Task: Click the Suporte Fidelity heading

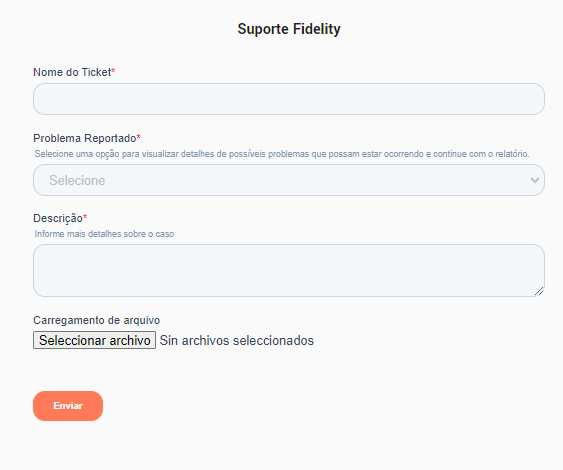Action: (289, 29)
